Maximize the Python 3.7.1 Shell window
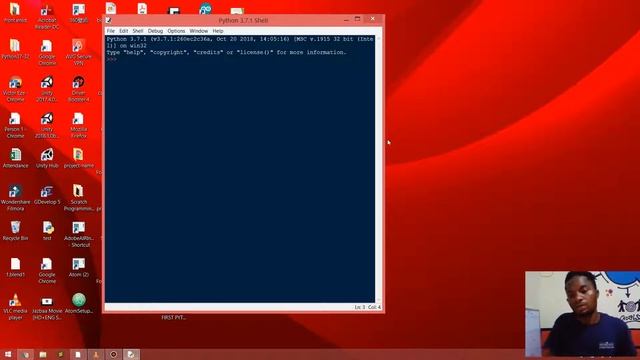 point(358,19)
